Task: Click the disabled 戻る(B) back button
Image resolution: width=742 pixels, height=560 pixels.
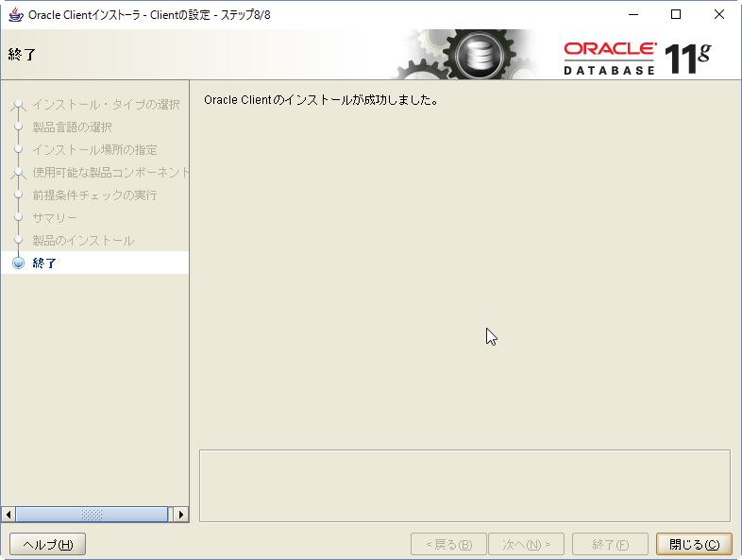Action: pyautogui.click(x=448, y=544)
